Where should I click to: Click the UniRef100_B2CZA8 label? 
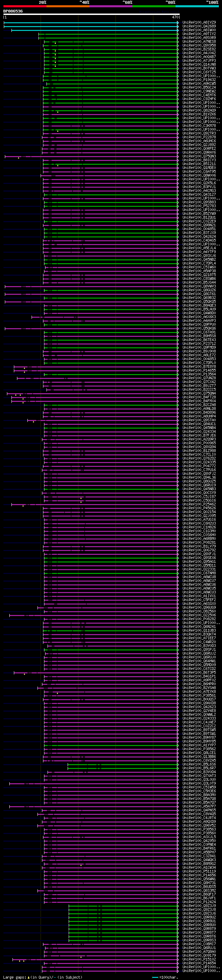click(x=199, y=405)
